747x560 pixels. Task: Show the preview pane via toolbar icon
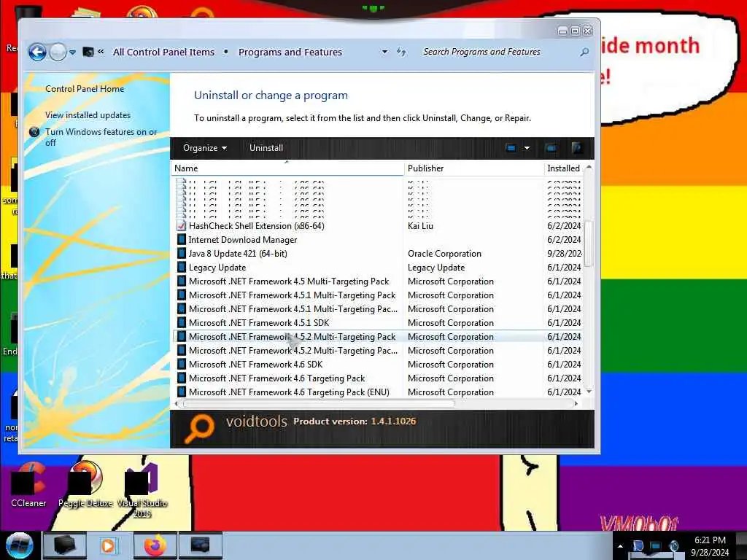click(551, 148)
